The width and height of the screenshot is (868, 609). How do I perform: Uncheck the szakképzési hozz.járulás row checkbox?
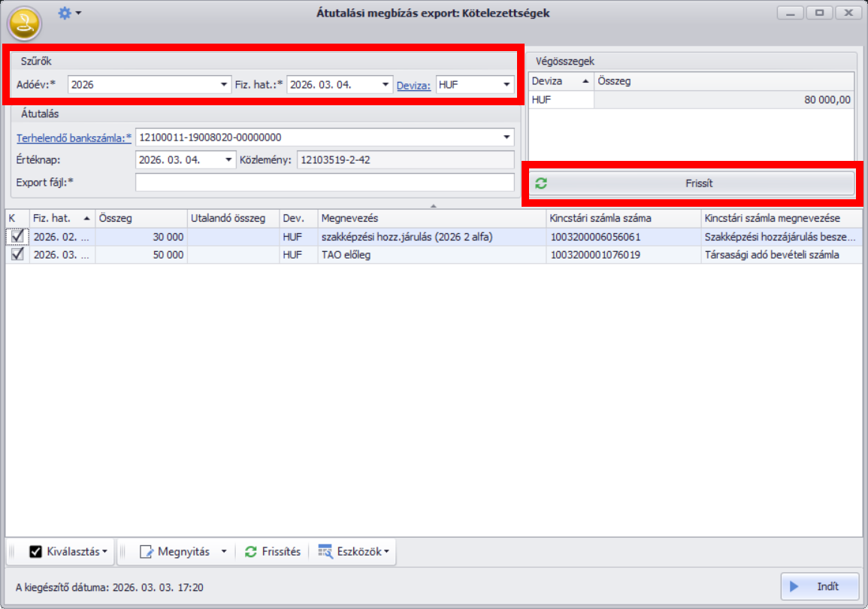[x=17, y=237]
